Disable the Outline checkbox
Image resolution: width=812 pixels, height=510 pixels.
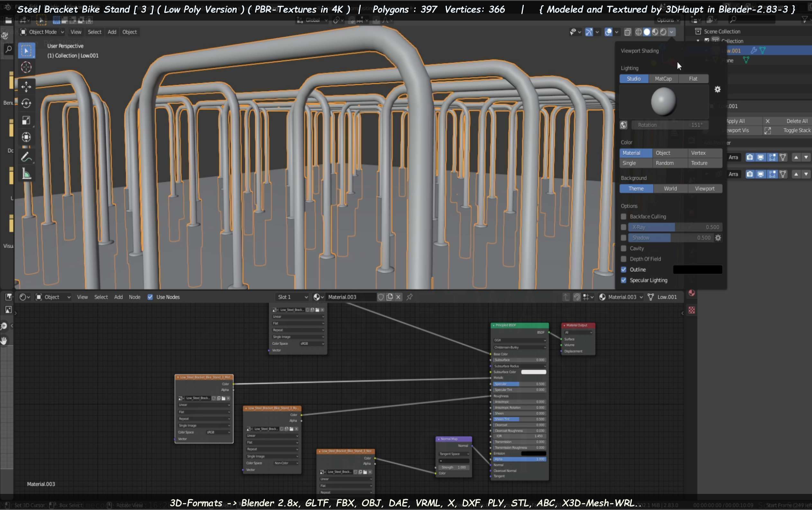click(x=624, y=269)
